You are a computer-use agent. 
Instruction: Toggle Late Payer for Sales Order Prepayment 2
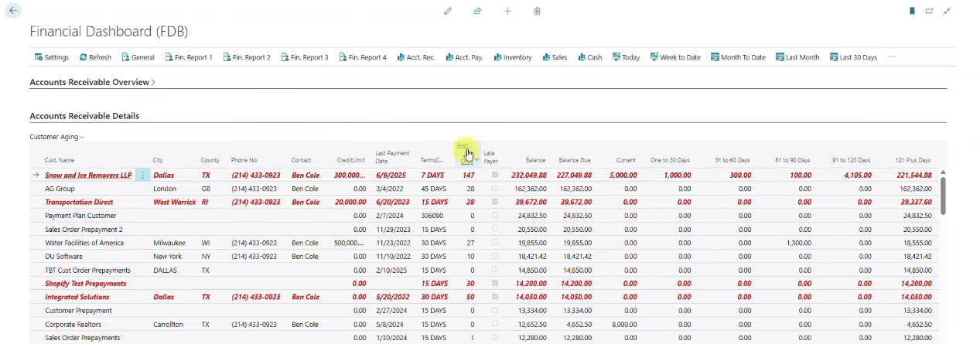495,230
